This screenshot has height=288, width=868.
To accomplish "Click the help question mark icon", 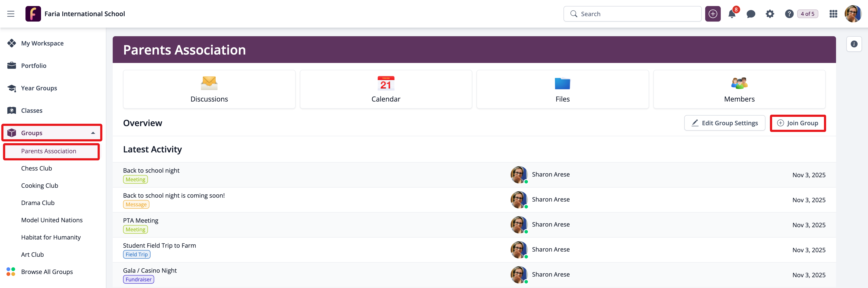I will pos(789,14).
